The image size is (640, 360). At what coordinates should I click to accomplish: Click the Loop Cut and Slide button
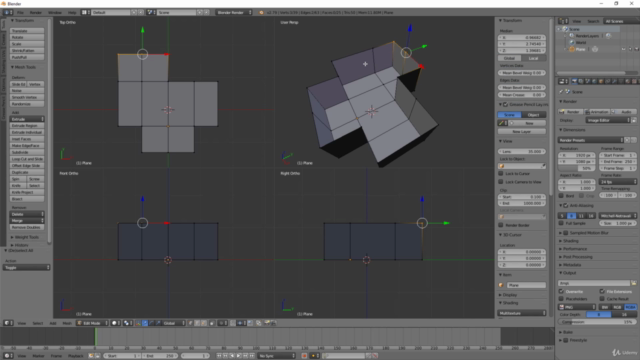click(27, 159)
